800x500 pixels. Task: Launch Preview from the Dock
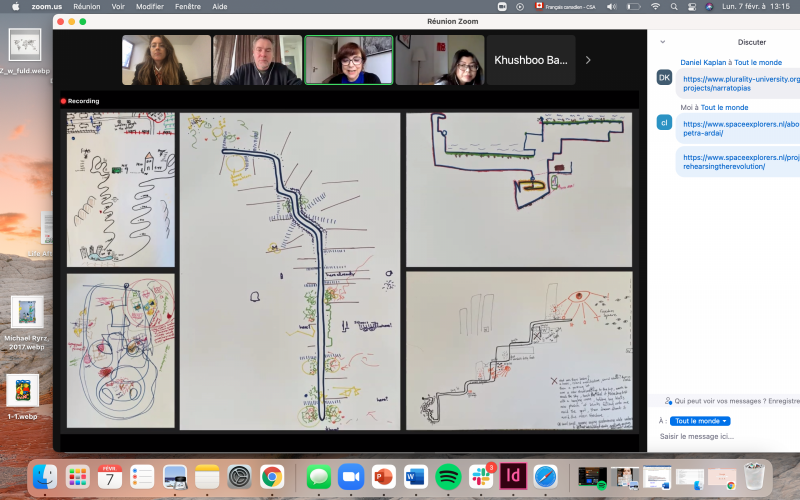[x=175, y=477]
